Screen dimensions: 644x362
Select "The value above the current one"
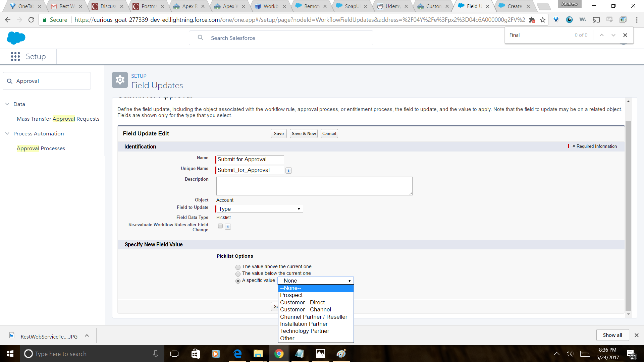pos(238,267)
